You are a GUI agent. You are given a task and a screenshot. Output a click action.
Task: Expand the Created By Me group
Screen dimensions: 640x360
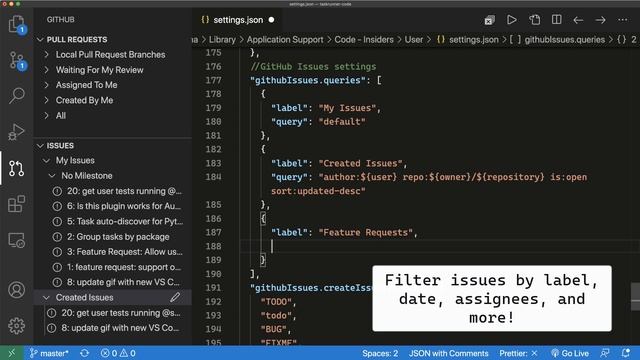pyautogui.click(x=47, y=100)
